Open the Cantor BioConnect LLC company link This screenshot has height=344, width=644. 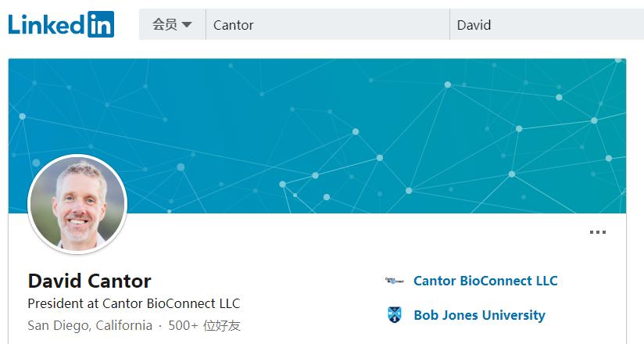(x=485, y=281)
